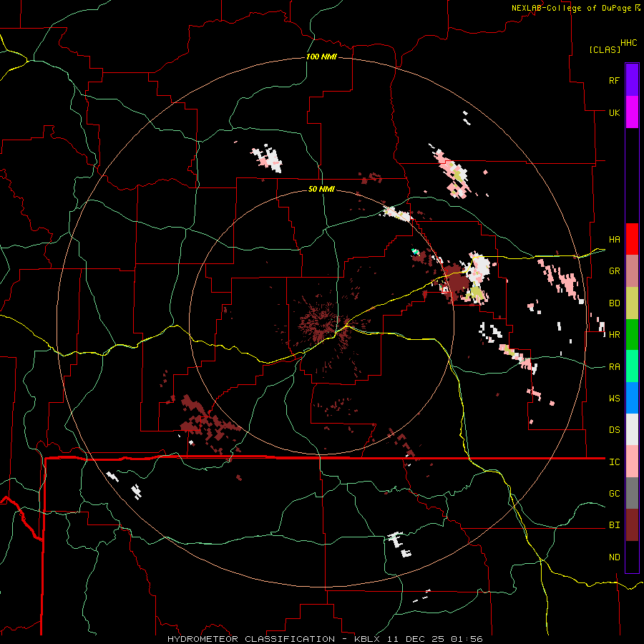Click the green HR heavy rain swatch
This screenshot has height=644, width=644.
[x=632, y=334]
